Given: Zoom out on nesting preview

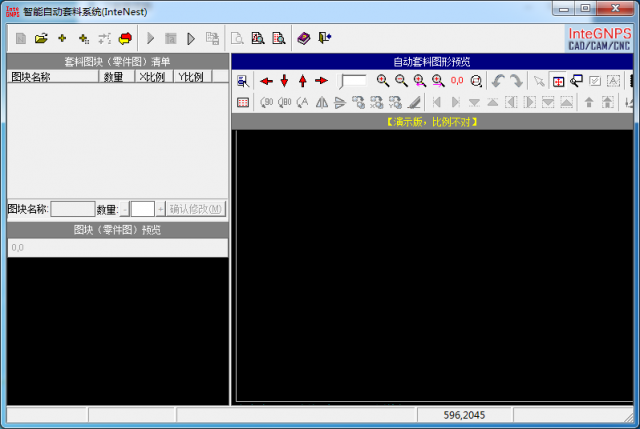Looking at the screenshot, I should tap(401, 81).
